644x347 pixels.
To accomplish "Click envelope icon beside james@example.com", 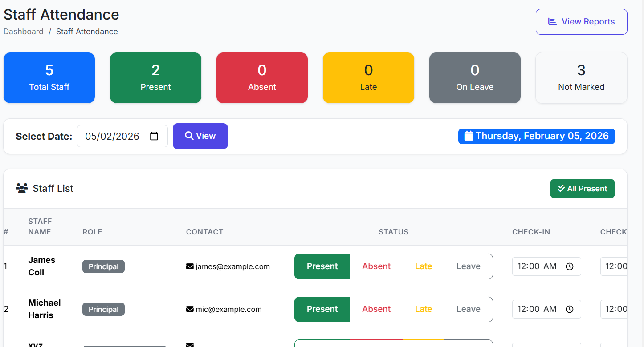I will pyautogui.click(x=190, y=266).
